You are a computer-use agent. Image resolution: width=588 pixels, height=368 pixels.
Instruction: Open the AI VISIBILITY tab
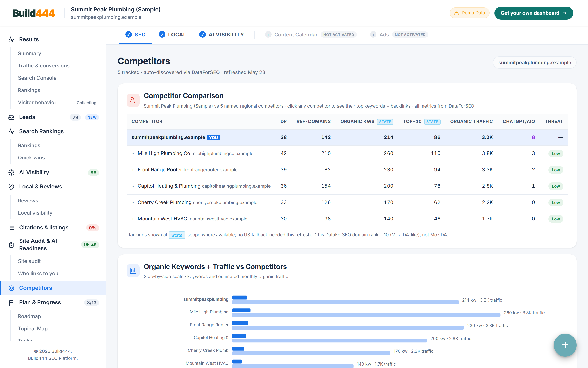pyautogui.click(x=221, y=35)
